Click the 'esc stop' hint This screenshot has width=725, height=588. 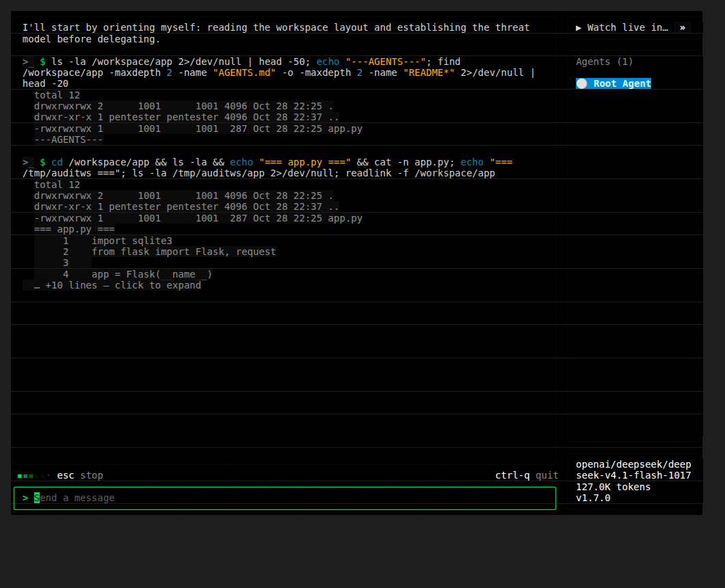click(80, 476)
